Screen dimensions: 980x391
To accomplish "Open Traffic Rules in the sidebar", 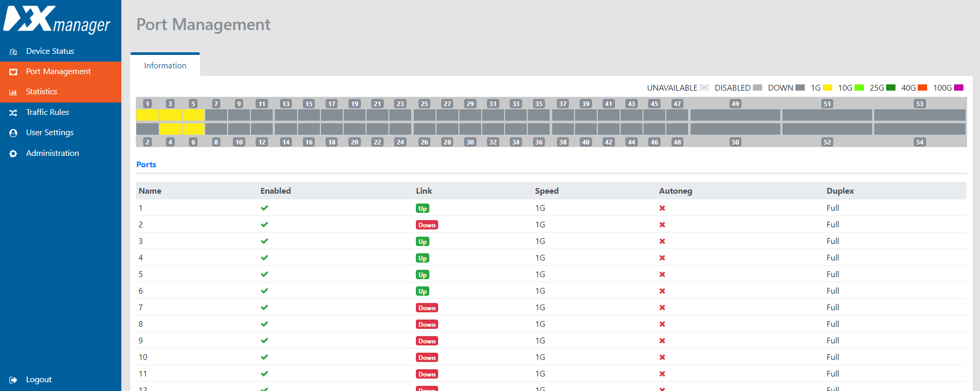I will click(x=47, y=112).
